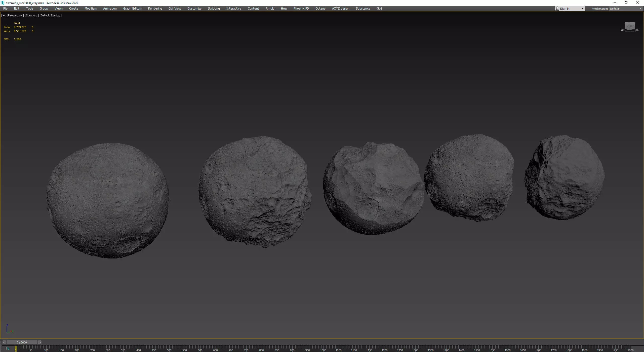Open the Graph Editors menu
Image resolution: width=644 pixels, height=352 pixels.
click(x=132, y=9)
